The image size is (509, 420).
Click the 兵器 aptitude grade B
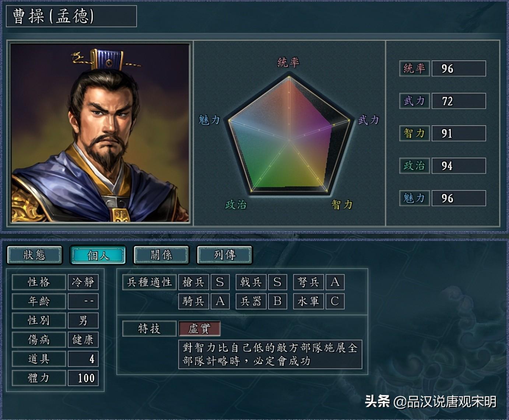277,301
